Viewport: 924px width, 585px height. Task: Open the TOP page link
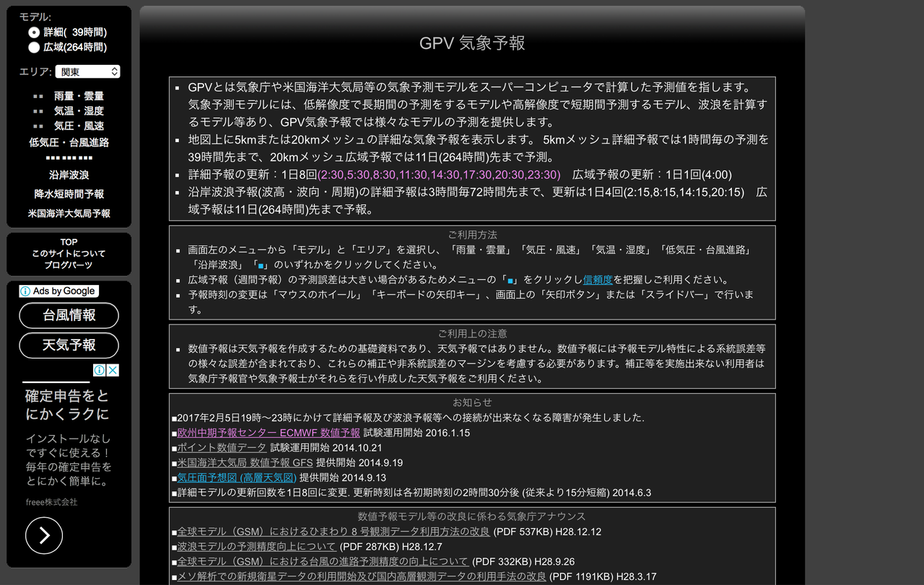coord(68,242)
